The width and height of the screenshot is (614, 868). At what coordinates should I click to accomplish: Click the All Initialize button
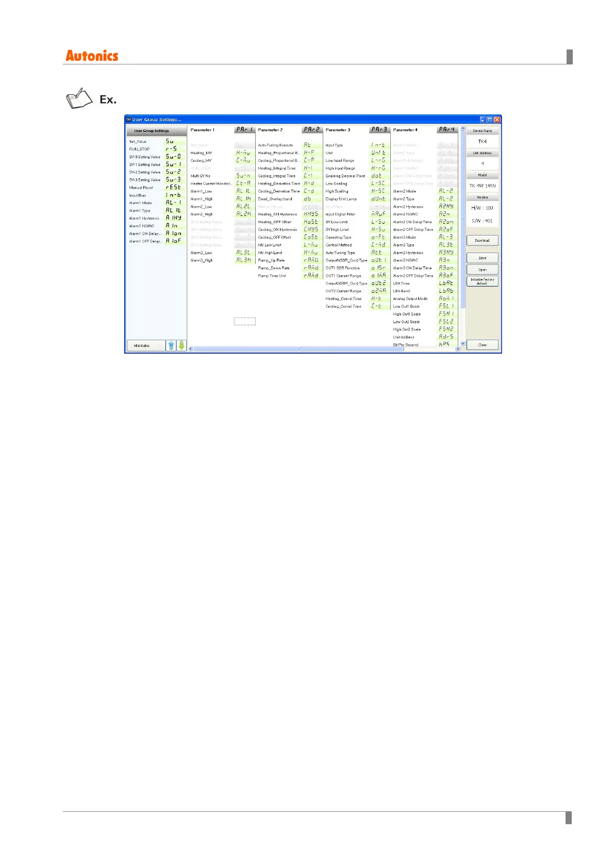tap(146, 346)
